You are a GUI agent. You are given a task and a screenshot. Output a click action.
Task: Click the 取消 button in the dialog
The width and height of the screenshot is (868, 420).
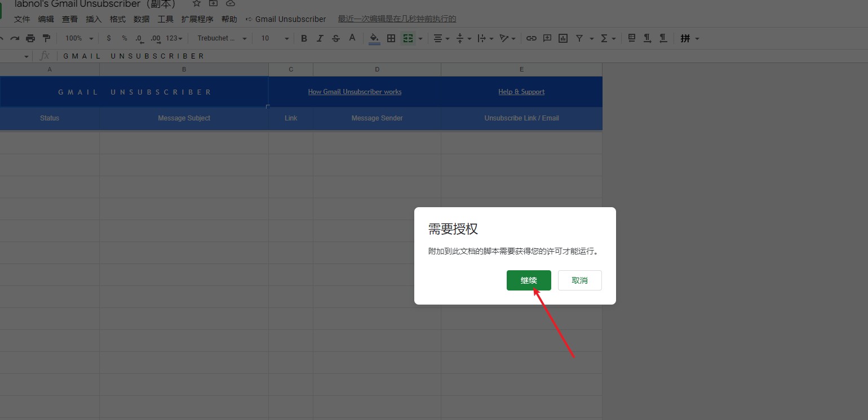[x=580, y=280]
